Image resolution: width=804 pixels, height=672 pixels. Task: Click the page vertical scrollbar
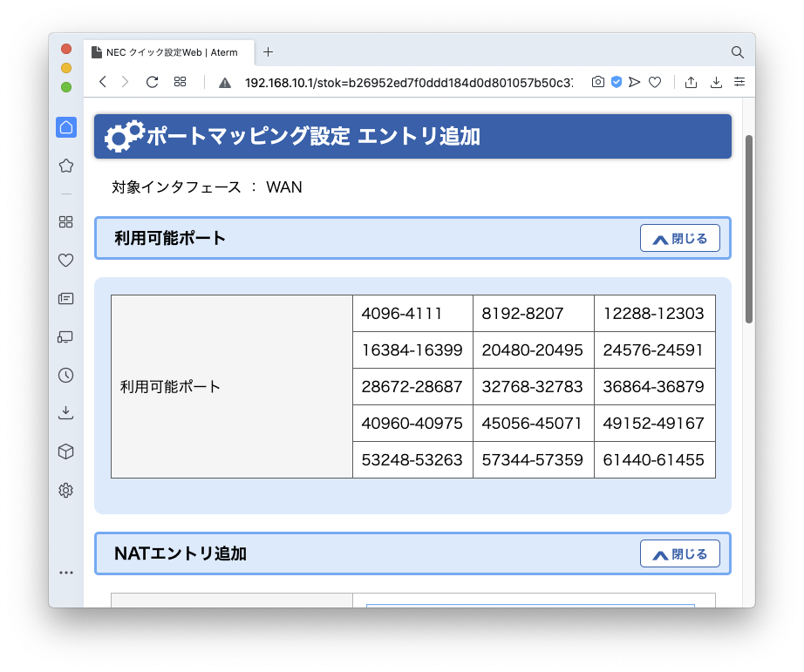tap(748, 228)
